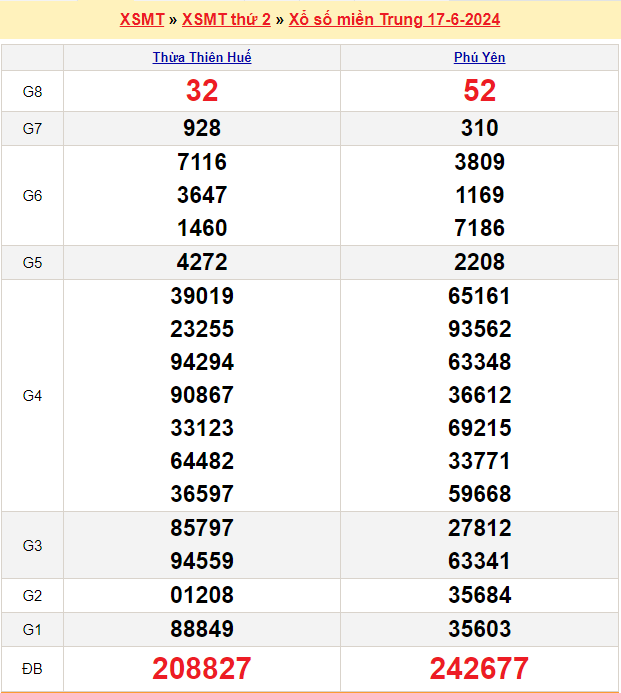Viewport: 621px width, 693px height.
Task: Select the G1 number 88849
Action: click(x=202, y=629)
